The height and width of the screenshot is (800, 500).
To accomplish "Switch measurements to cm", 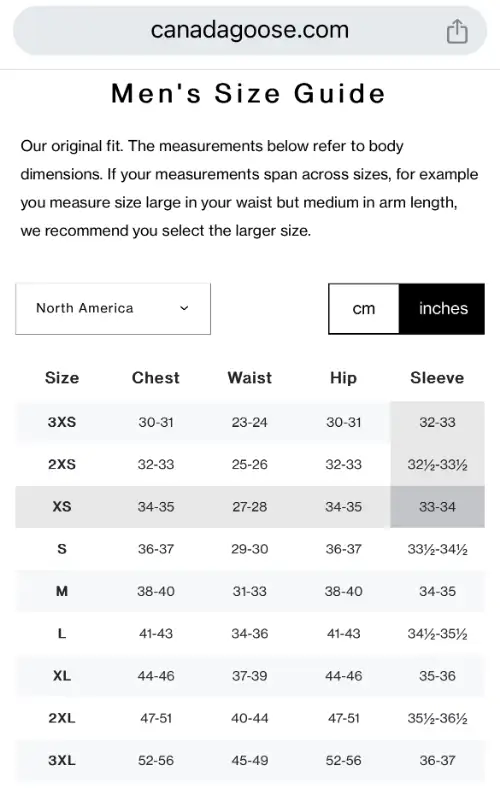I will (x=364, y=309).
